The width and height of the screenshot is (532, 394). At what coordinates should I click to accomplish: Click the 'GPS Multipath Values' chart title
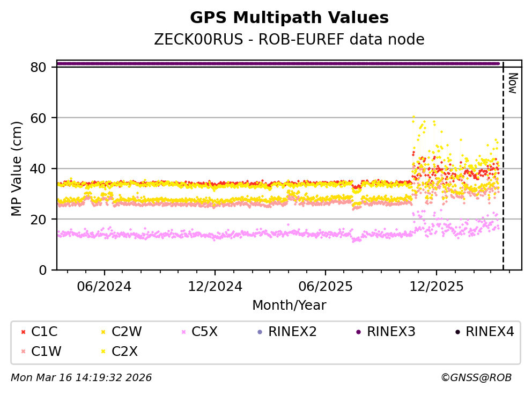tap(289, 18)
